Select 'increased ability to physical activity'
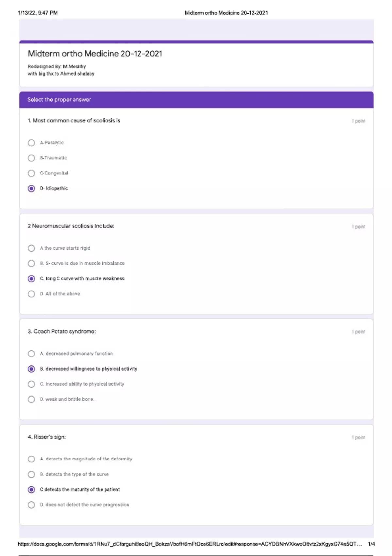The height and width of the screenshot is (556, 392). (x=31, y=384)
